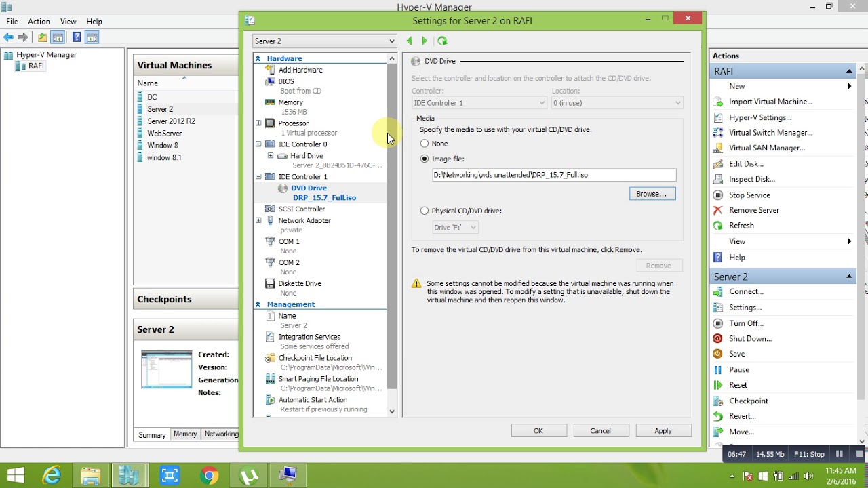The width and height of the screenshot is (868, 488).
Task: Open the Memory settings item
Action: click(290, 102)
